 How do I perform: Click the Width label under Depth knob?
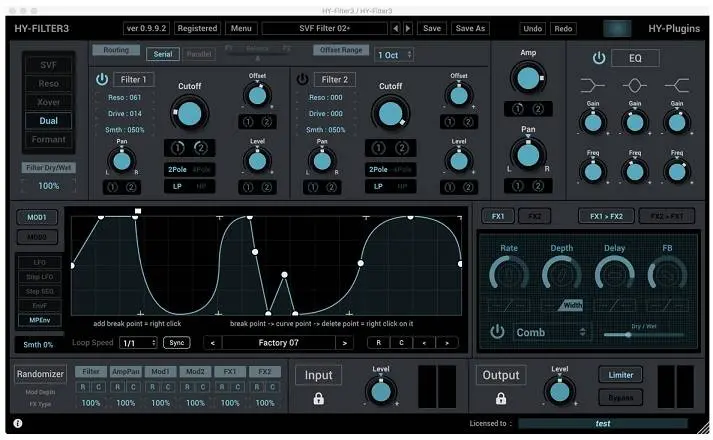click(x=572, y=305)
